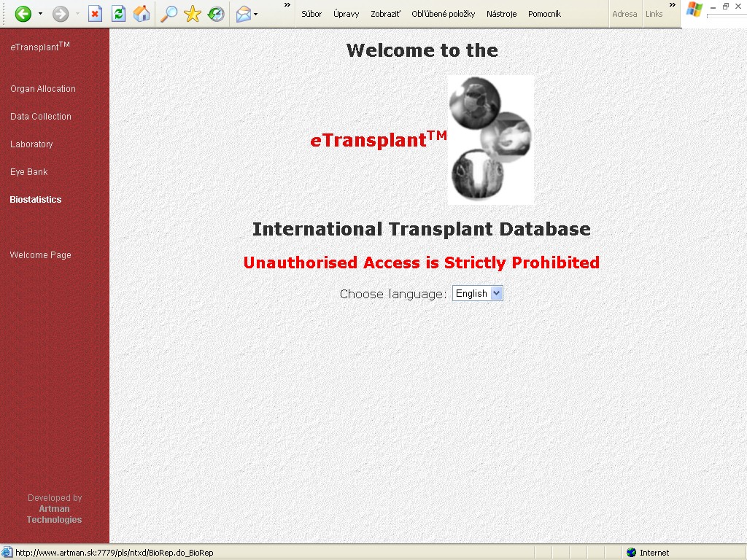The width and height of the screenshot is (747, 560).
Task: Go to Home page icon
Action: point(142,14)
